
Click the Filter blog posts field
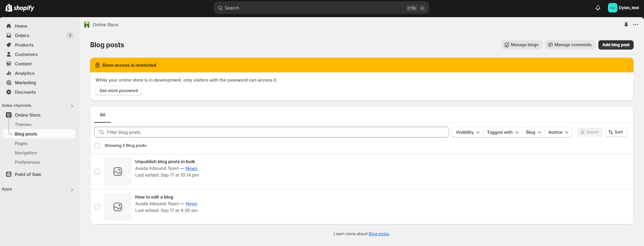(272, 132)
